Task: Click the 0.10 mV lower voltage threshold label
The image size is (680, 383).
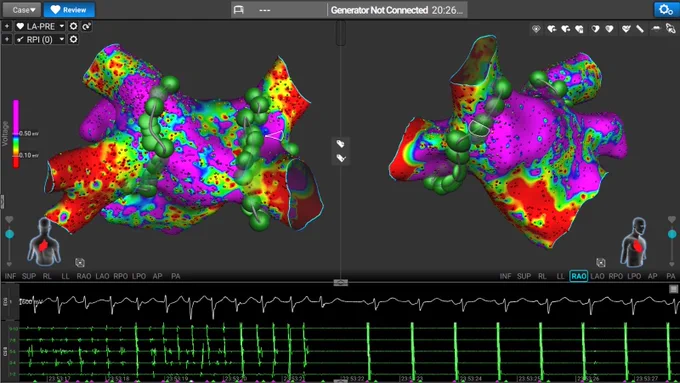Action: pyautogui.click(x=29, y=155)
